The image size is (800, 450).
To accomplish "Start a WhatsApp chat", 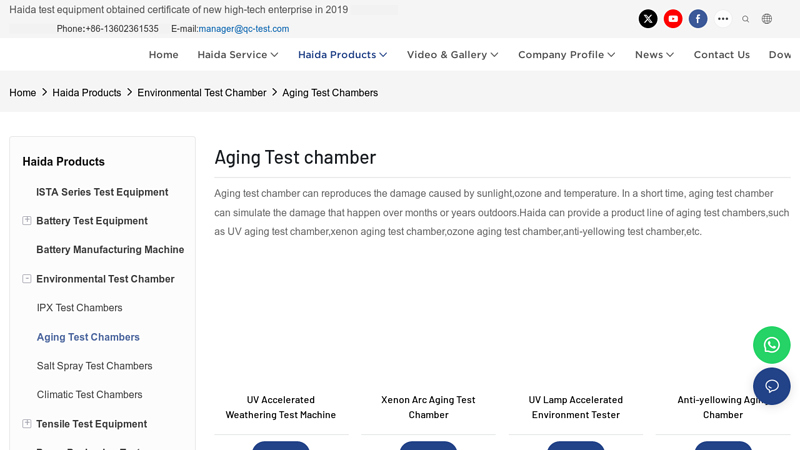I will (771, 345).
